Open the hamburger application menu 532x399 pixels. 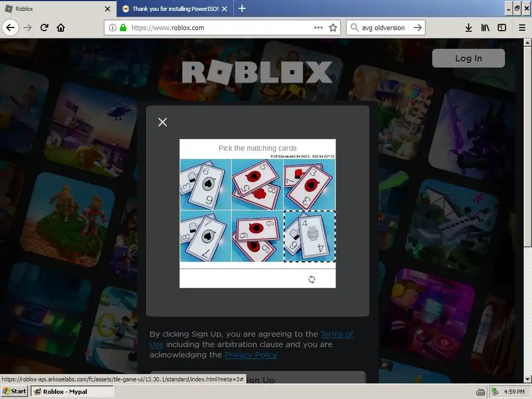(522, 28)
